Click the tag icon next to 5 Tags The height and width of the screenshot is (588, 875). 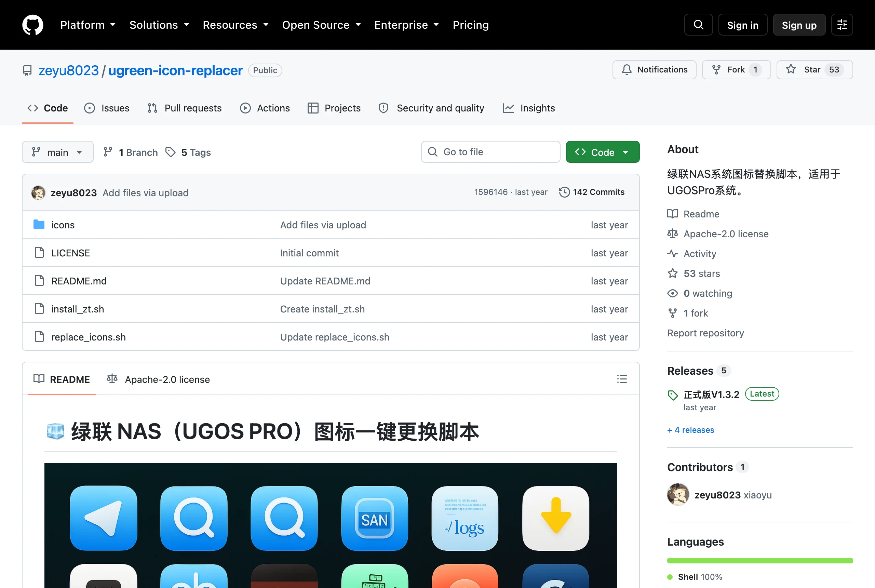point(171,152)
